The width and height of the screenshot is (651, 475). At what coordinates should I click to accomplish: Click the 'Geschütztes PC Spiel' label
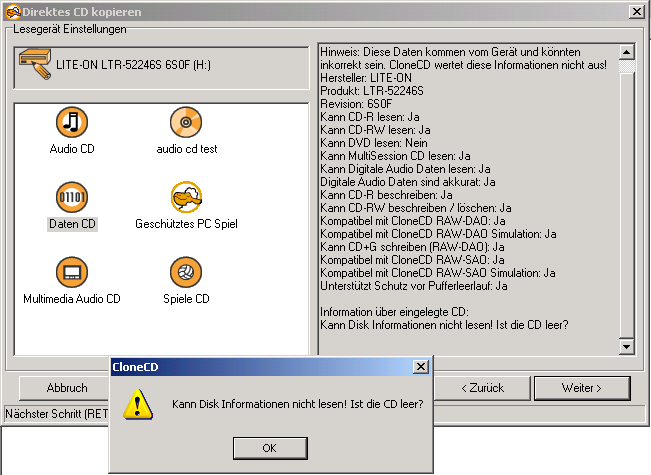point(186,224)
